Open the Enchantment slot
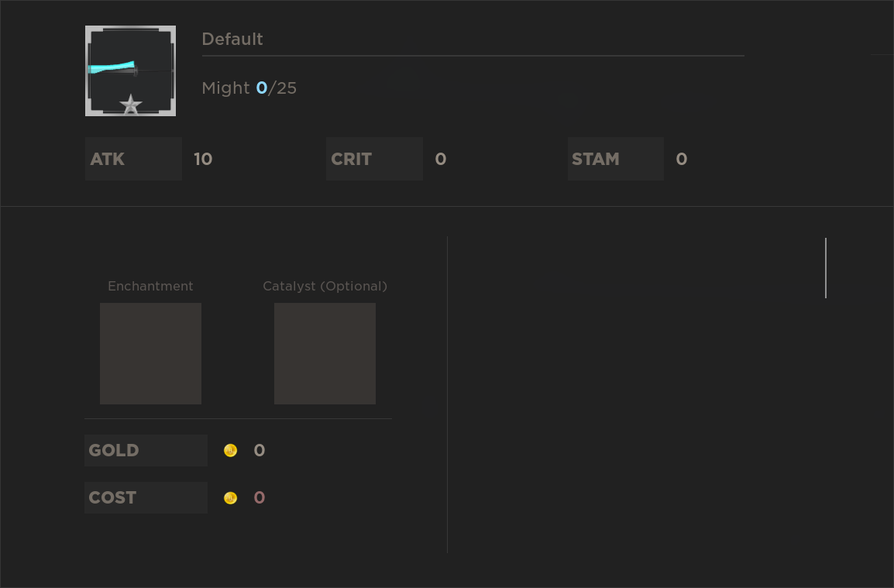Screen dimensions: 894x588 tap(150, 353)
